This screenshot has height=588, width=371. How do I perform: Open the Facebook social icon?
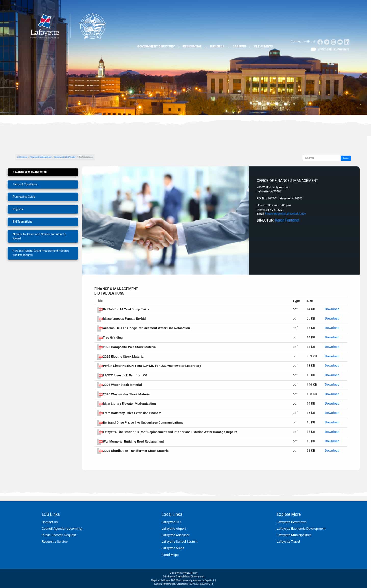320,42
